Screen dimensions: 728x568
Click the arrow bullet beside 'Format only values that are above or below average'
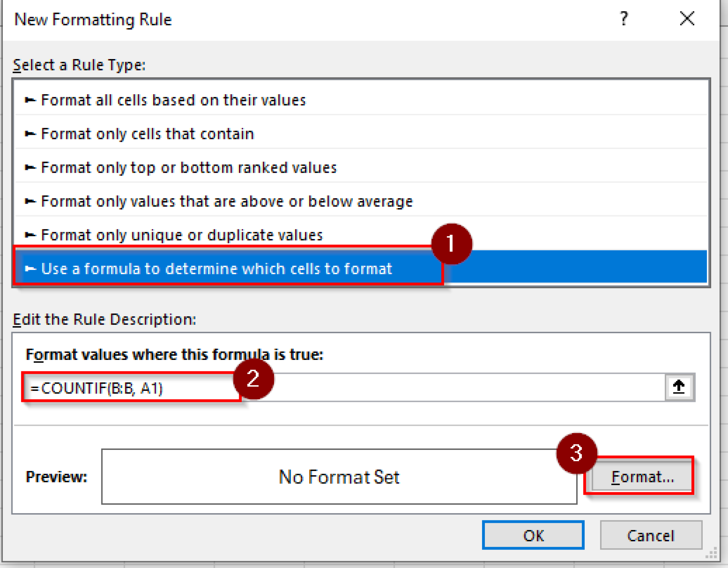pyautogui.click(x=30, y=201)
